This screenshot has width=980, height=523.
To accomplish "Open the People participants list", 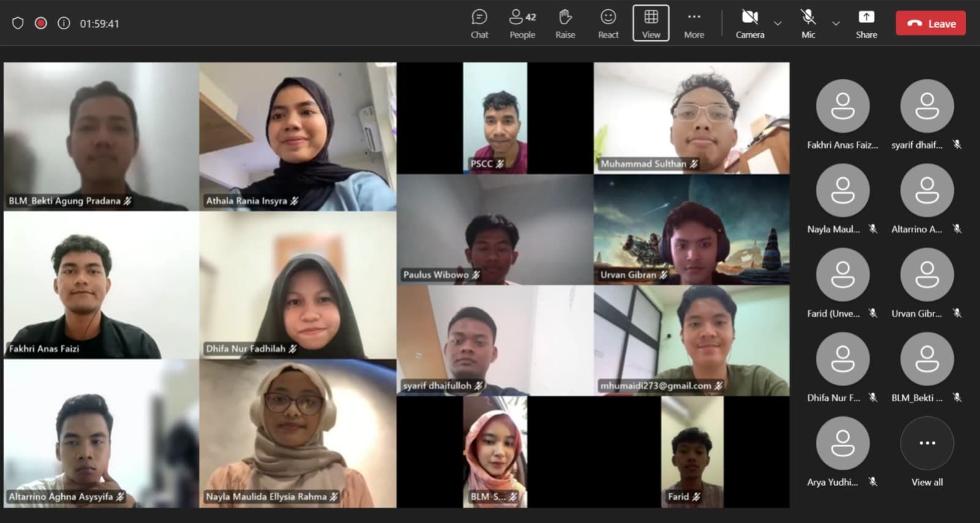I will pyautogui.click(x=522, y=24).
